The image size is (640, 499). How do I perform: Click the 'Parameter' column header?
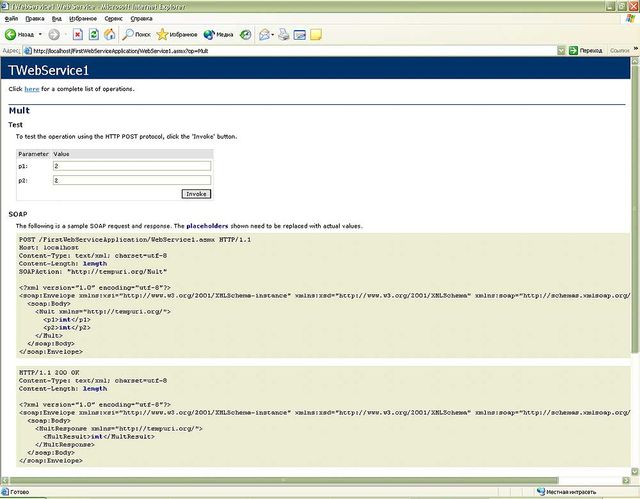[33, 154]
